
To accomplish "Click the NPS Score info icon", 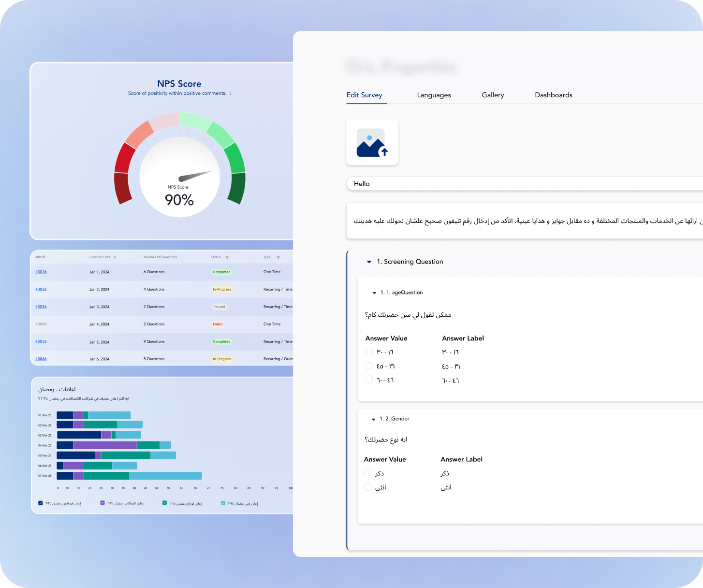I will (x=231, y=93).
